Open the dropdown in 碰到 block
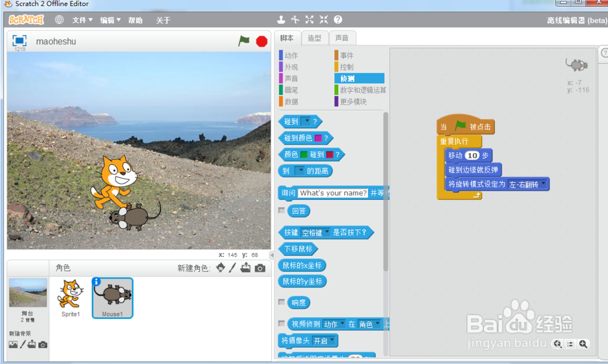 pos(306,121)
